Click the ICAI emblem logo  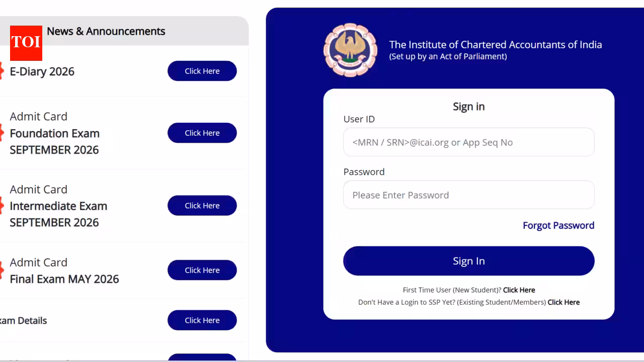click(x=350, y=50)
